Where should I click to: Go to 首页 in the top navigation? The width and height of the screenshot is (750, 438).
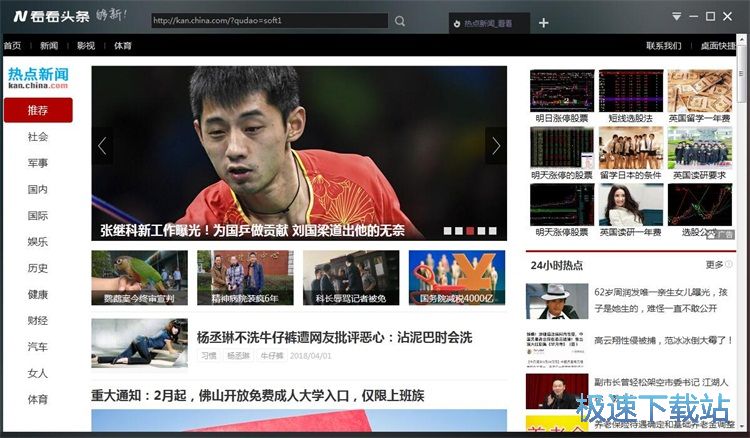12,45
